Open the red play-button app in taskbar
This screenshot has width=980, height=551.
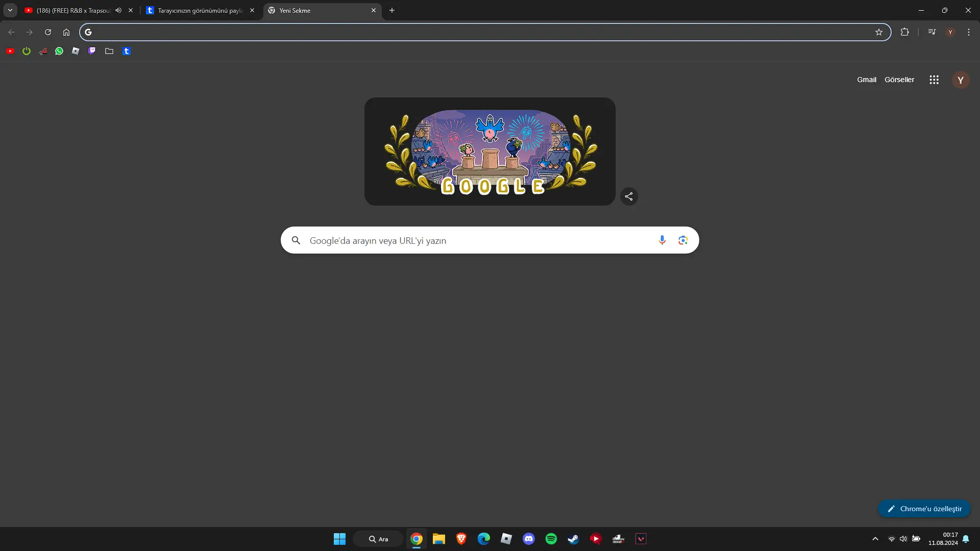(596, 539)
